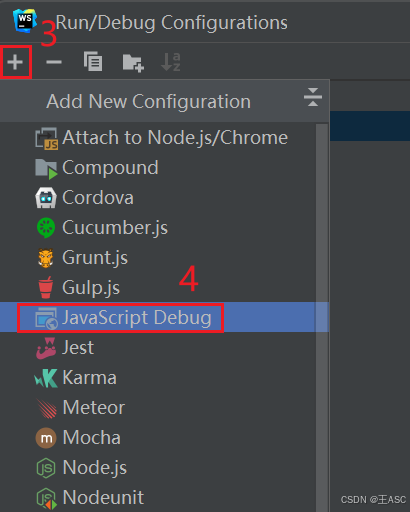Click the alphabetical sort configurations icon

click(x=171, y=62)
